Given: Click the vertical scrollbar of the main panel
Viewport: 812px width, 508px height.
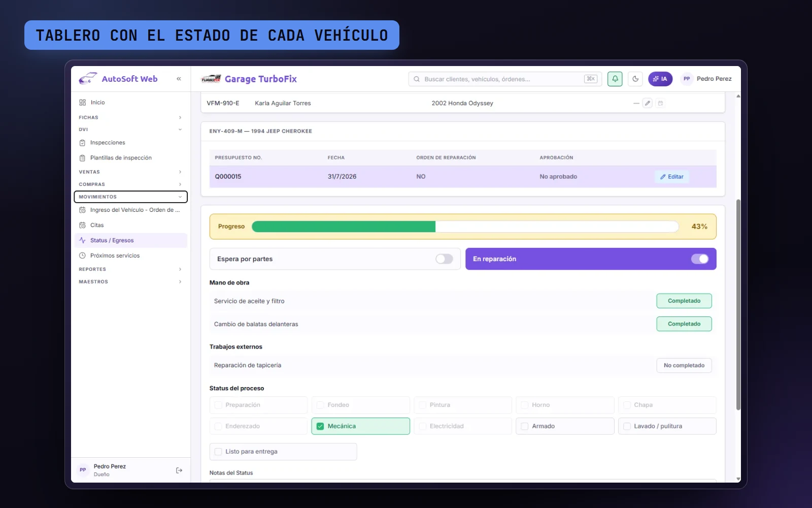Looking at the screenshot, I should point(738,305).
